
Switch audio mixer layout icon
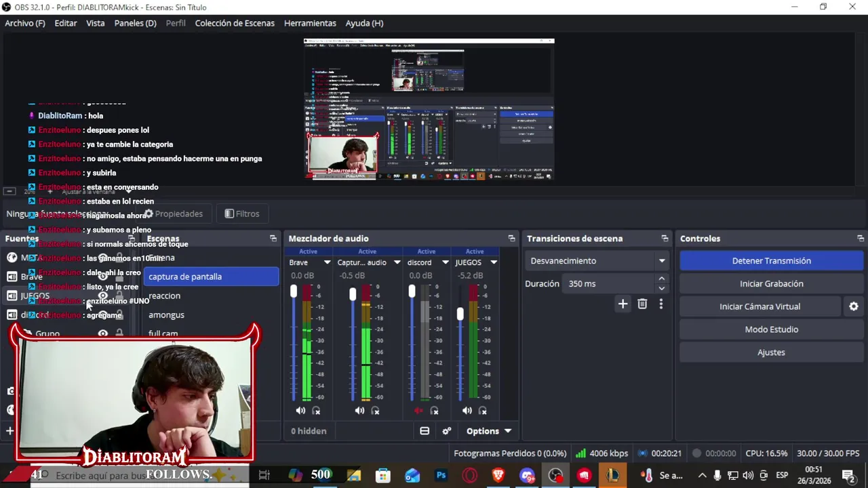click(x=425, y=431)
